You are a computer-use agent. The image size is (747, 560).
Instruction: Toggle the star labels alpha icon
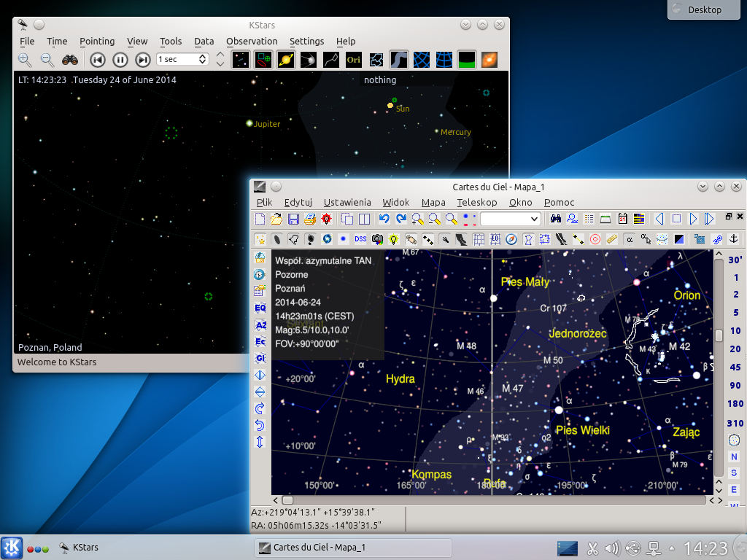tap(630, 239)
